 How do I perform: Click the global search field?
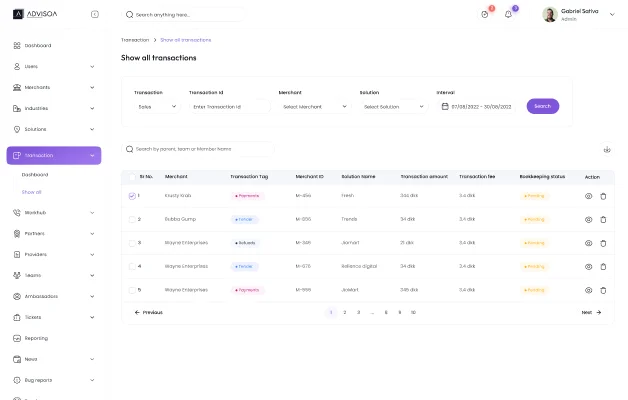tap(183, 15)
